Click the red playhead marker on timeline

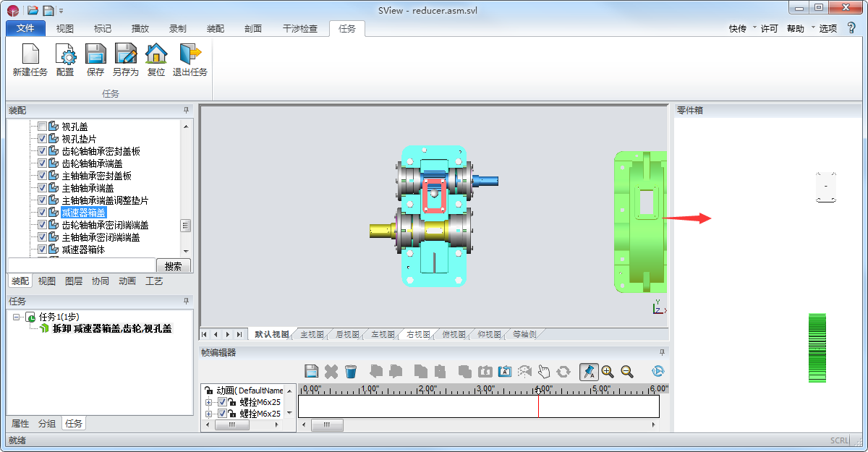[538, 405]
